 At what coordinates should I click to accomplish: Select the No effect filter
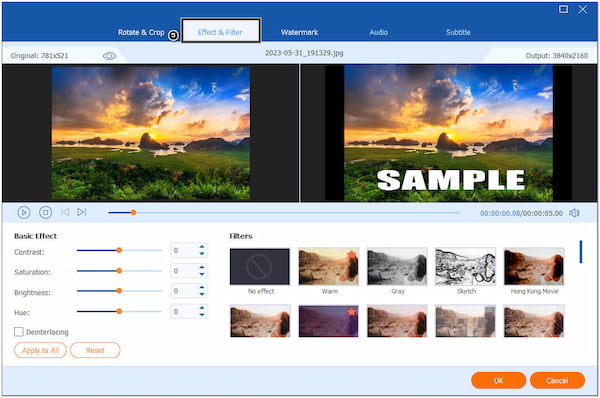[x=260, y=267]
